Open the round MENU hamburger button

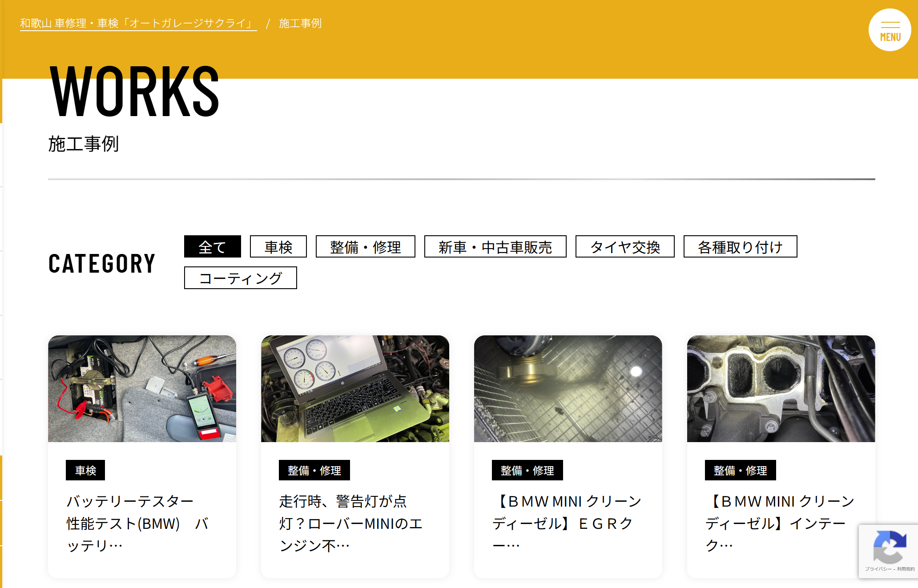pos(890,30)
